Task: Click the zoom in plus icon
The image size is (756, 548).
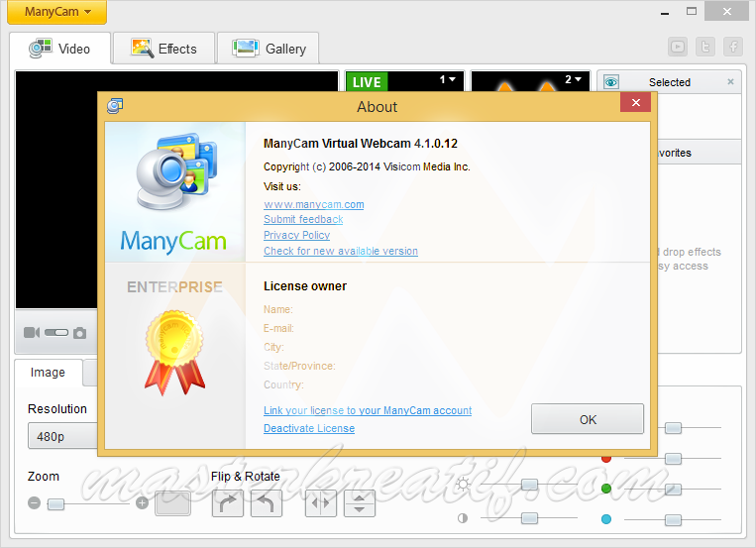Action: [142, 503]
